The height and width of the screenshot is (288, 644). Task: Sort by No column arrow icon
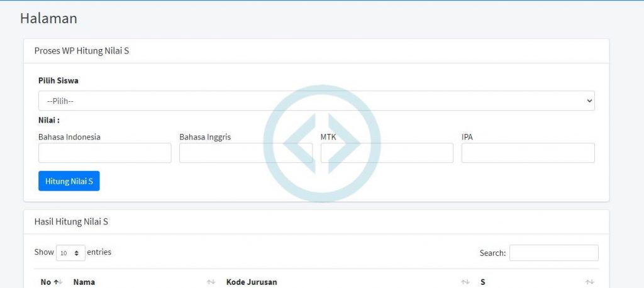point(57,282)
